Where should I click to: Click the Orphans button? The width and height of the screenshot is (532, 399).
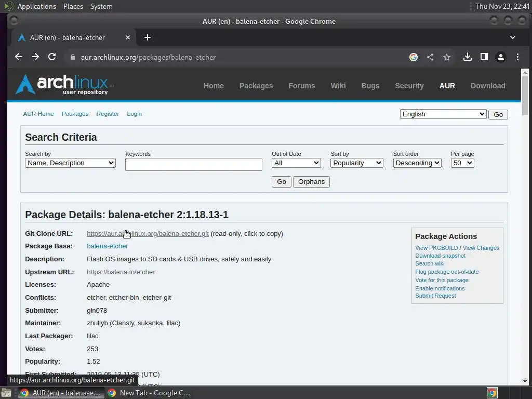(x=311, y=181)
